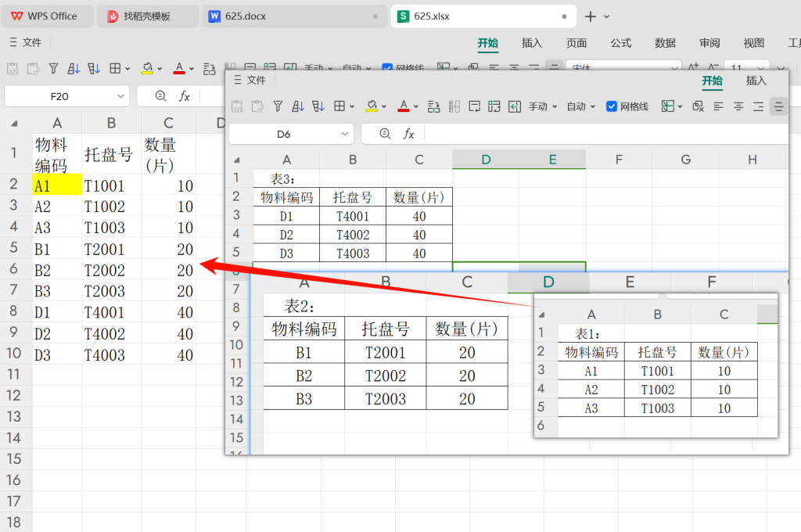Open the D6 name box dropdown
This screenshot has width=801, height=532.
click(x=345, y=134)
